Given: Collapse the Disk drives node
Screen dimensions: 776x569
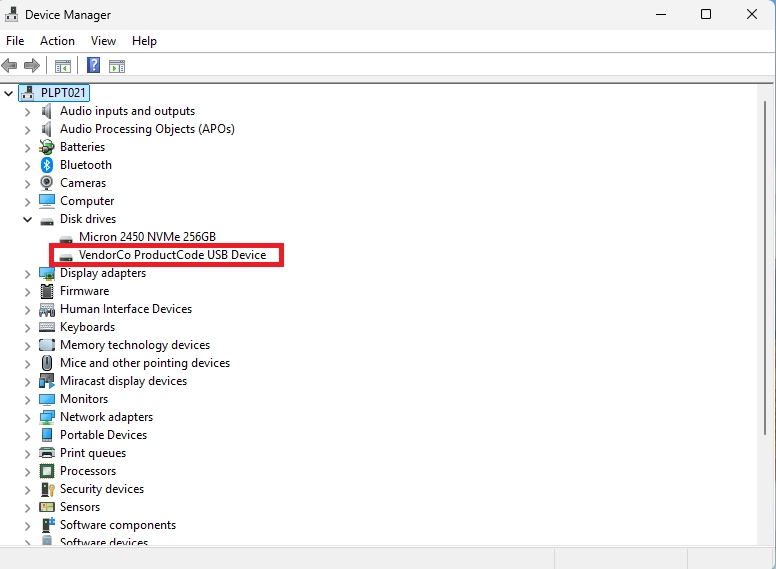Looking at the screenshot, I should (27, 219).
